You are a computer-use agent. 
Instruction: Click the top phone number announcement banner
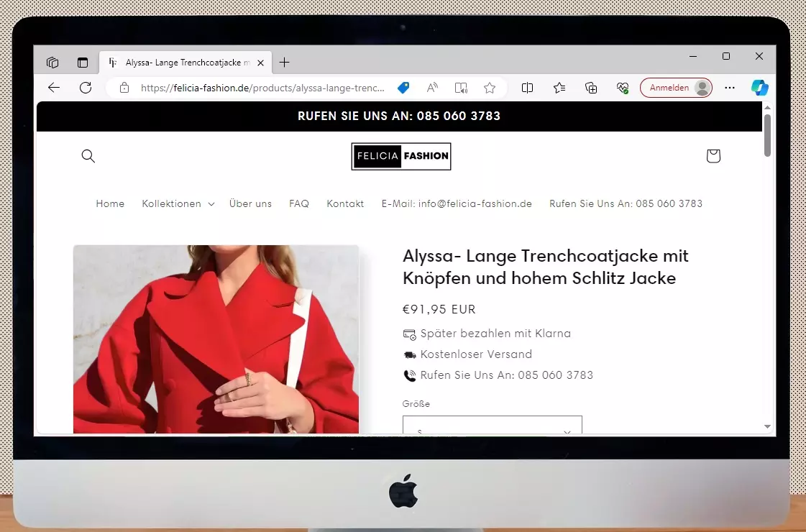(399, 116)
